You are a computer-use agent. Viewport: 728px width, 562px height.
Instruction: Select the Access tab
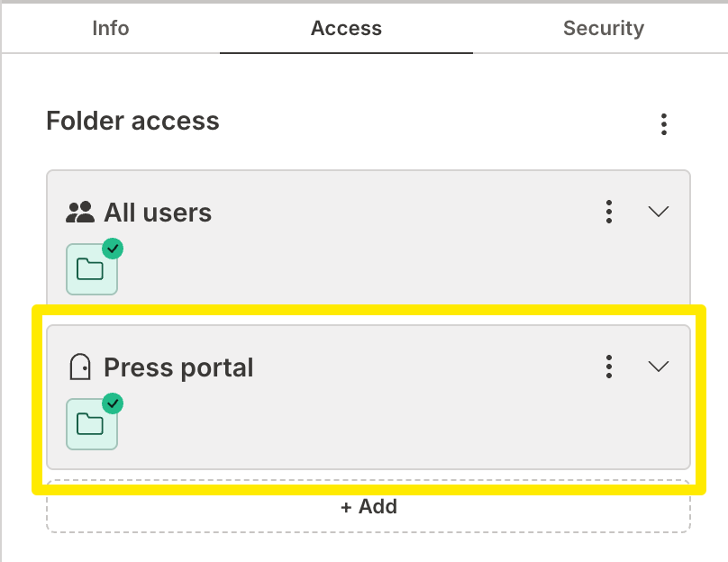click(346, 28)
